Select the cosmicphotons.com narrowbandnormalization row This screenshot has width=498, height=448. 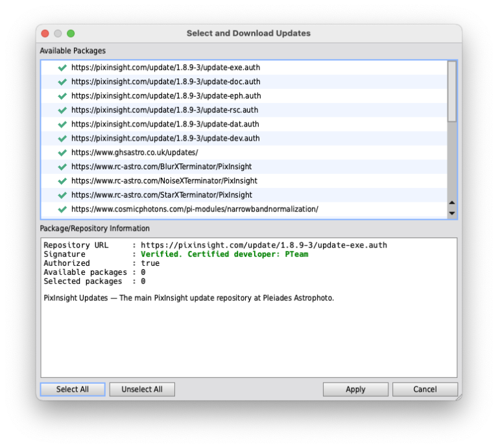coord(195,209)
